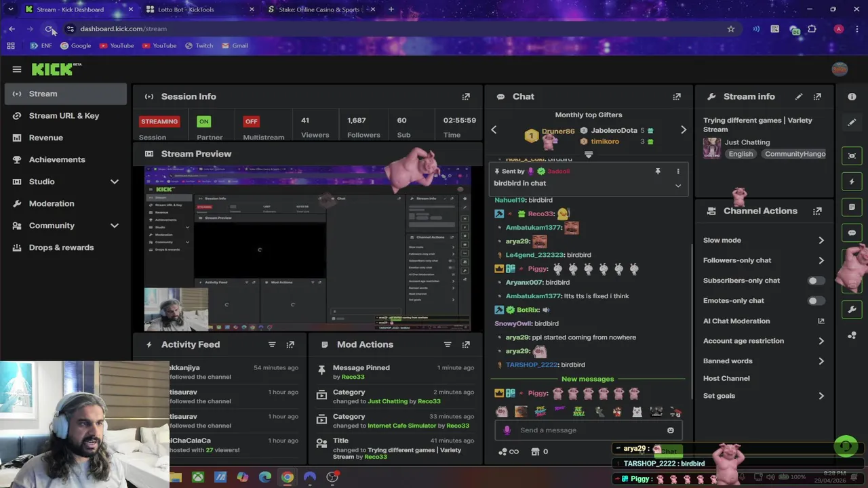Viewport: 868px width, 488px height.
Task: Bookmark this page with star icon
Action: click(730, 29)
